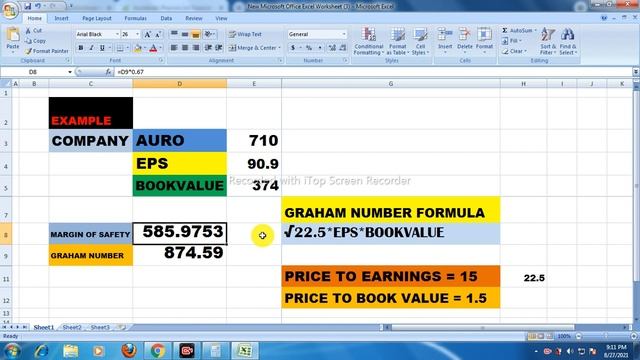Open Sort & Filter menu
Viewport: 640px width, 360px height.
tap(548, 41)
